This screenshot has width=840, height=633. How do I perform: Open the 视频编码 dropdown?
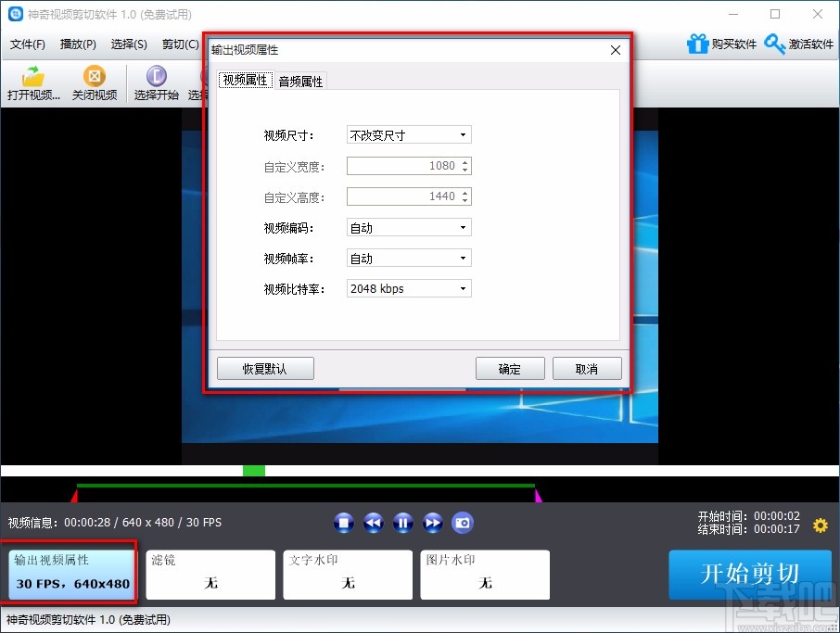pos(409,228)
